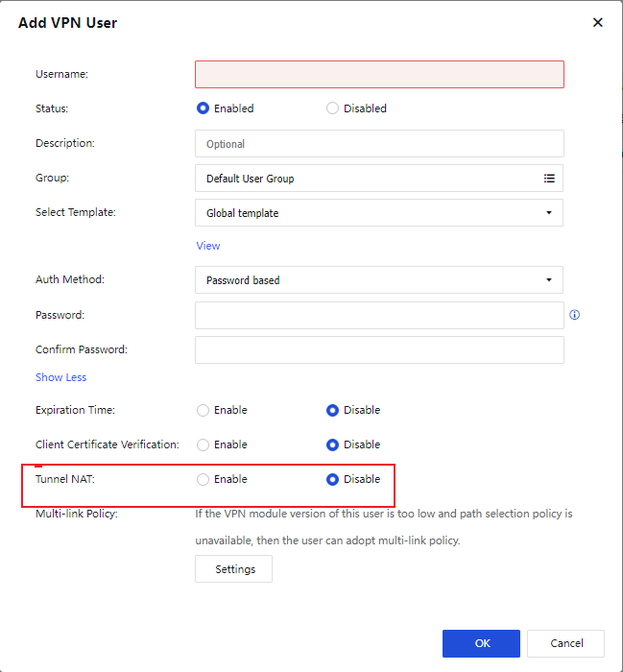Set Status to Disabled
Image resolution: width=623 pixels, height=672 pixels.
[333, 108]
